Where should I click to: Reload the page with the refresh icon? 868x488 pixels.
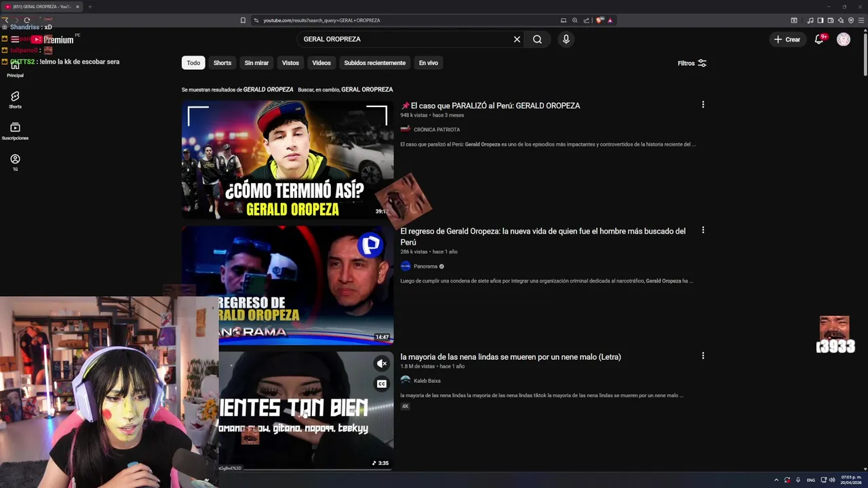coord(26,20)
